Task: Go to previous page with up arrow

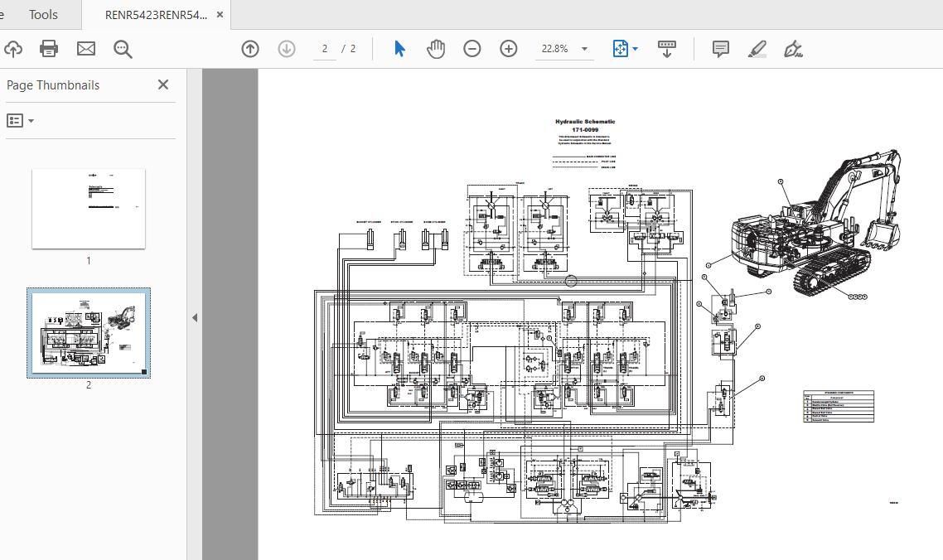Action: (250, 49)
